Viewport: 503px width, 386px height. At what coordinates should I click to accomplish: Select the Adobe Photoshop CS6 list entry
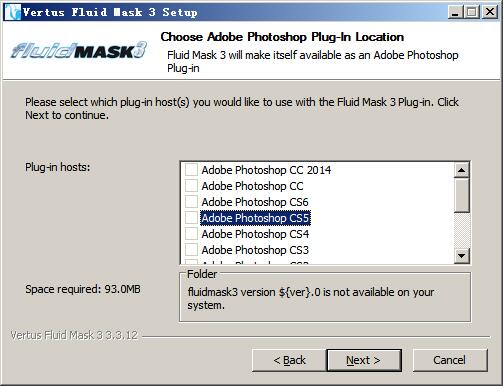255,202
